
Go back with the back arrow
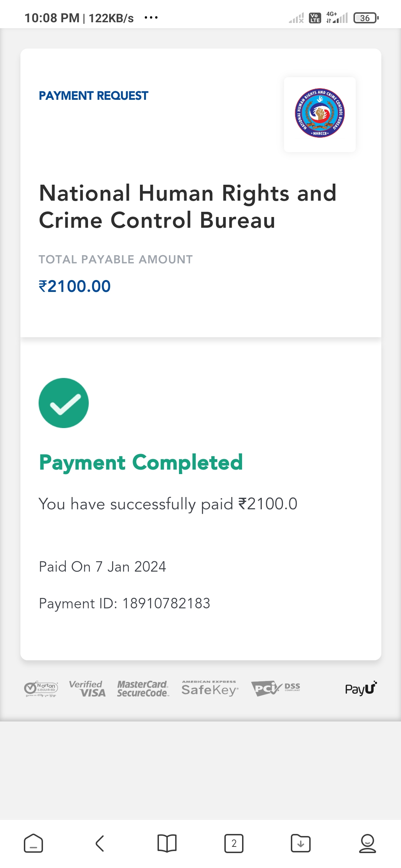100,844
